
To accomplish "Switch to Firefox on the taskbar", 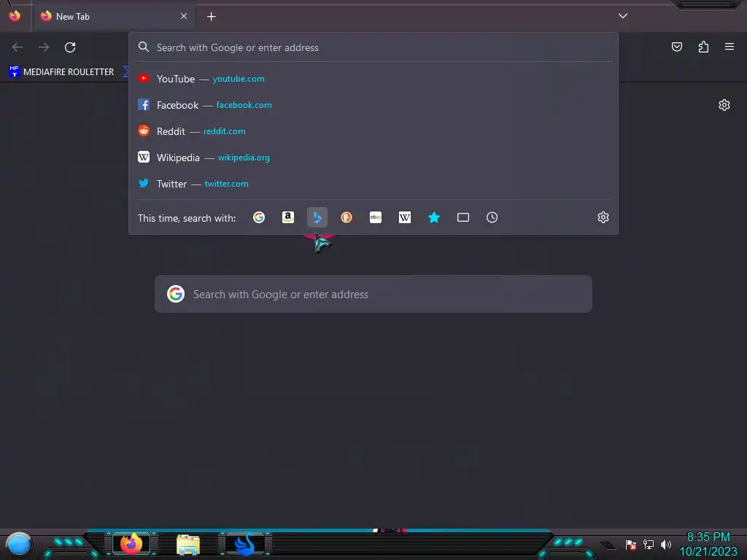I will [131, 544].
